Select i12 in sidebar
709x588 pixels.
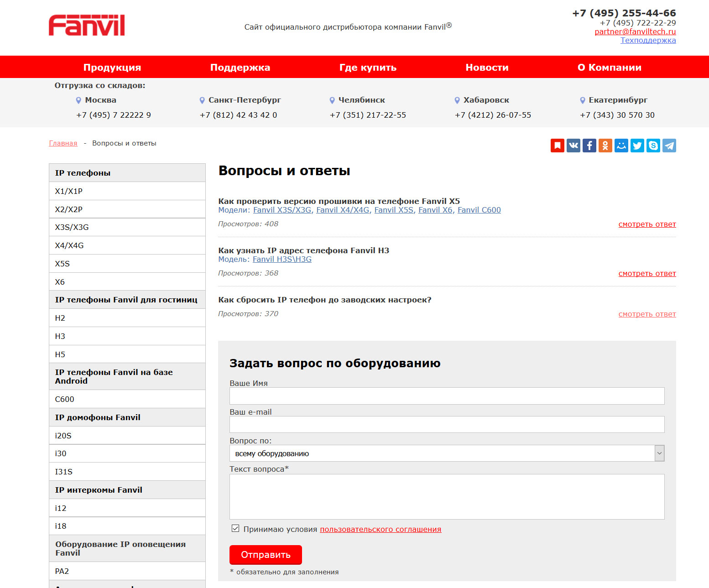click(127, 508)
